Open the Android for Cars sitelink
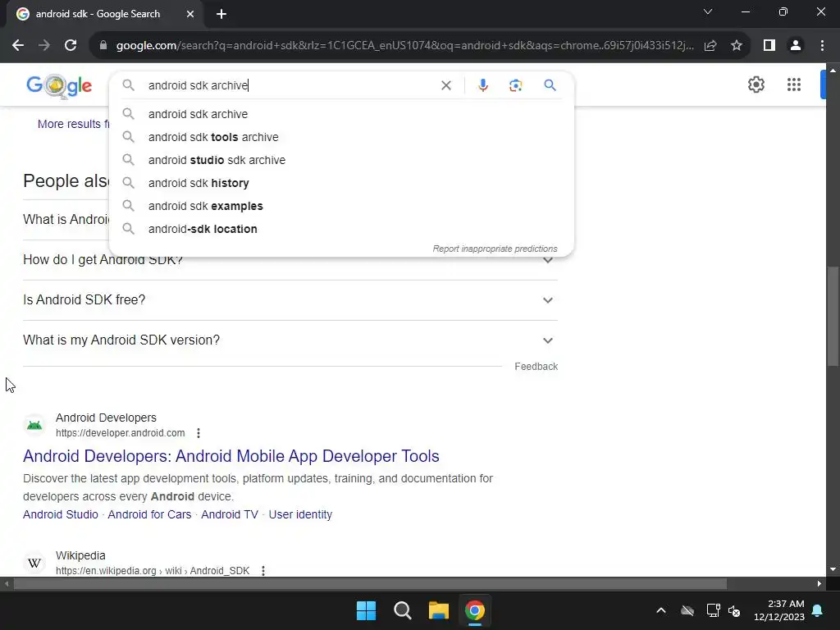This screenshot has height=630, width=840. click(x=149, y=514)
